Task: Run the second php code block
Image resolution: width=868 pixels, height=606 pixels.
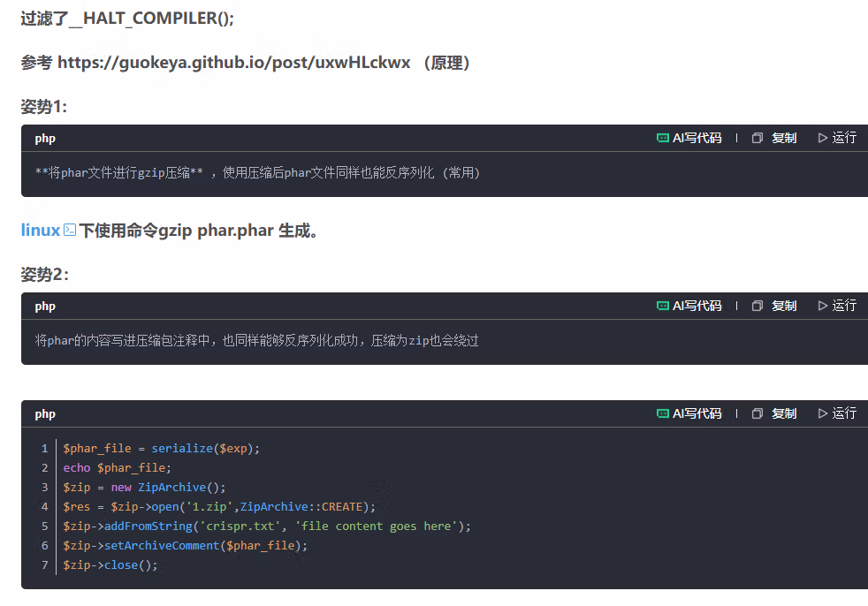Action: [x=837, y=306]
